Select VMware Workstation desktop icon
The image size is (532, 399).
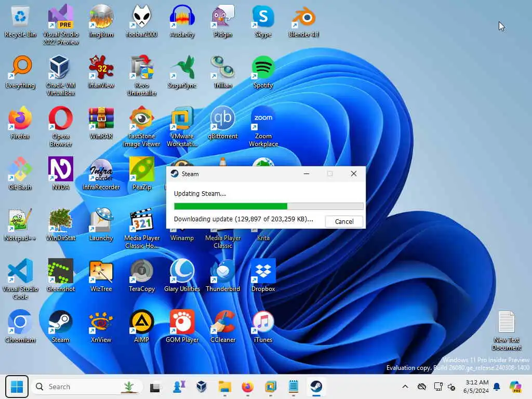pyautogui.click(x=182, y=127)
